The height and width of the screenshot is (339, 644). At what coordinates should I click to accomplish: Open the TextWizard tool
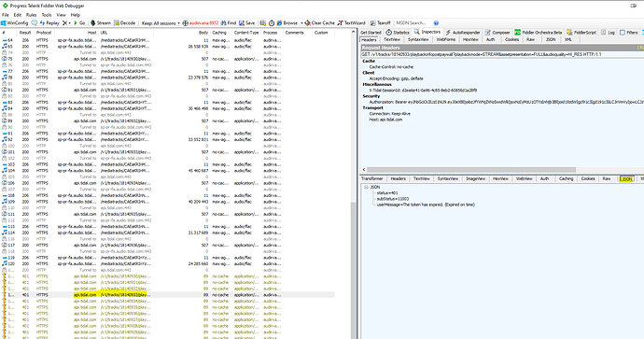coord(351,23)
